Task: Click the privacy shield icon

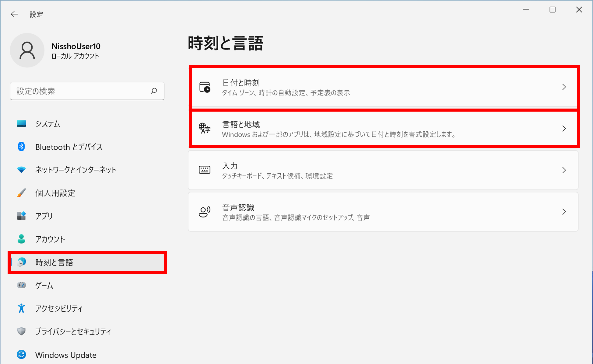Action: pos(21,331)
